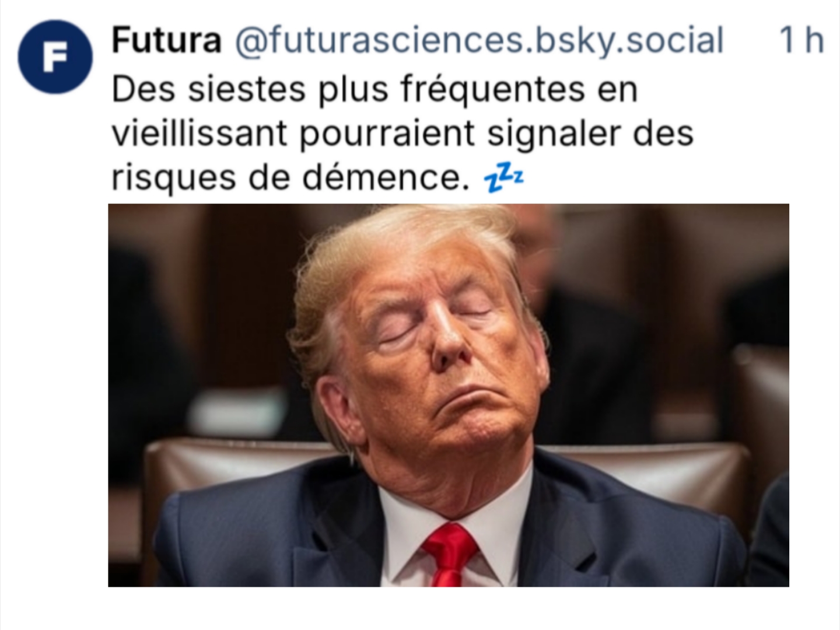Viewport: 840px width, 630px height.
Task: Open the @futurasciences.bsky.social handle
Action: [479, 41]
